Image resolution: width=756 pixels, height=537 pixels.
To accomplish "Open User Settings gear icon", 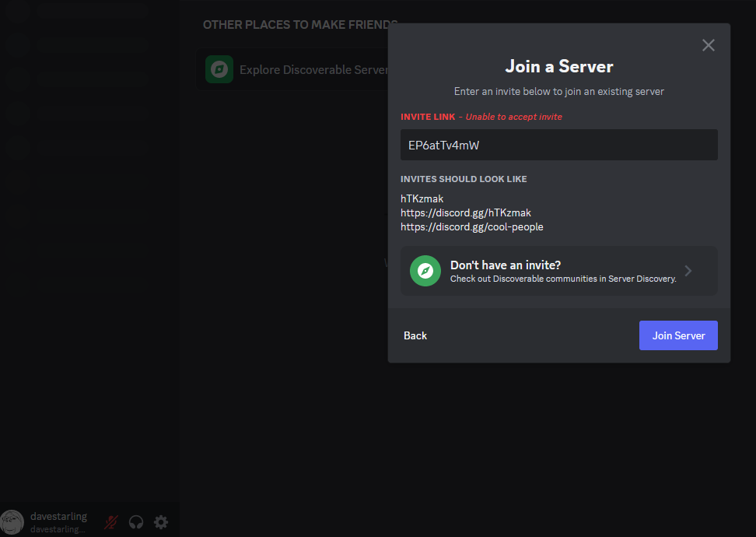I will (x=161, y=522).
